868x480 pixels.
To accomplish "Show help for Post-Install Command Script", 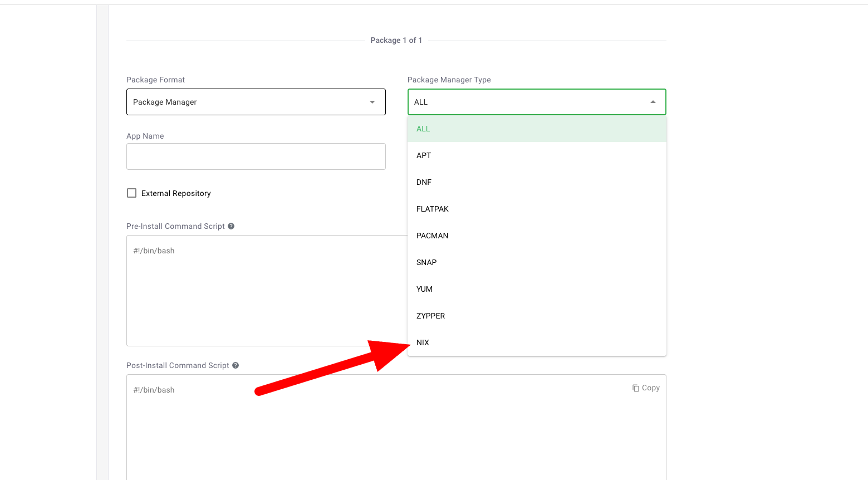I will pos(236,365).
